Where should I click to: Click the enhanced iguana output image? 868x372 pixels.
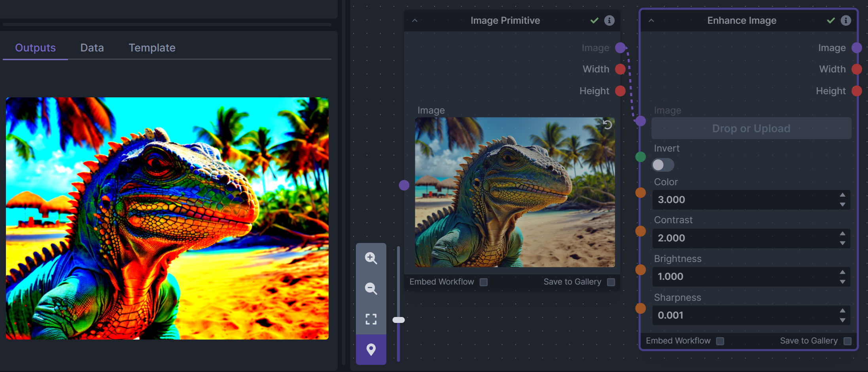click(x=167, y=218)
